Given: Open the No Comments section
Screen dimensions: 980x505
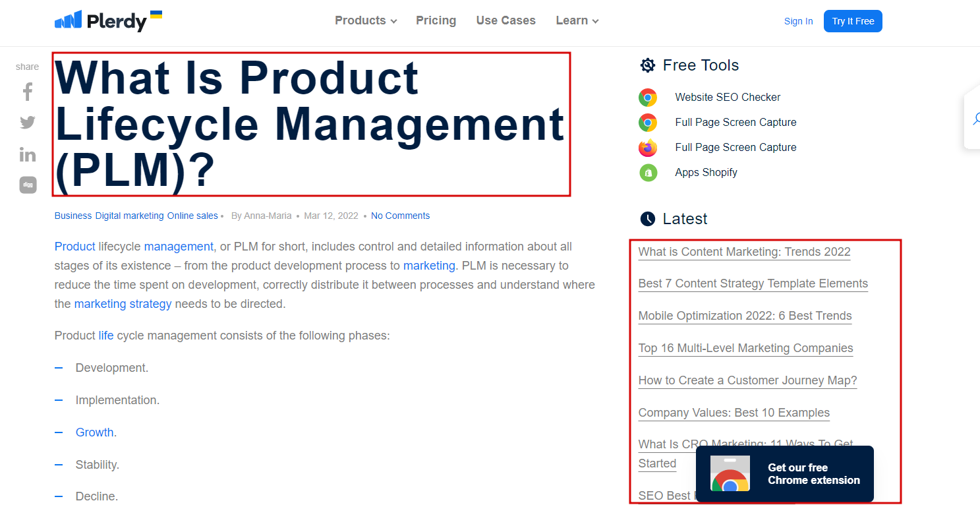Looking at the screenshot, I should coord(400,215).
